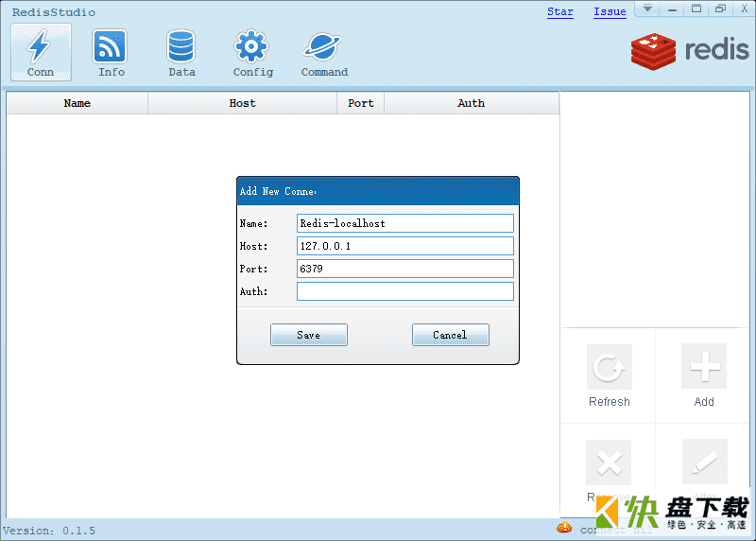Click the connection status warning icon
The height and width of the screenshot is (541, 756).
click(x=564, y=528)
